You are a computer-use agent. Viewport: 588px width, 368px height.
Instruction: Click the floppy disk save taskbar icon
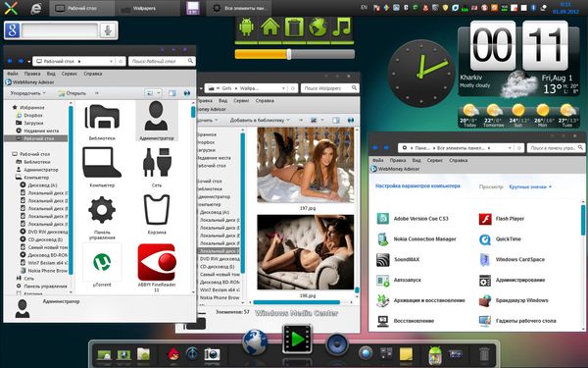point(193,8)
